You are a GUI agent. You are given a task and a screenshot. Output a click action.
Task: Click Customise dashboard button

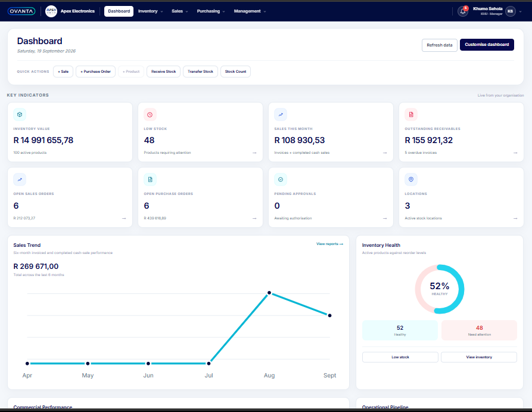coord(487,45)
